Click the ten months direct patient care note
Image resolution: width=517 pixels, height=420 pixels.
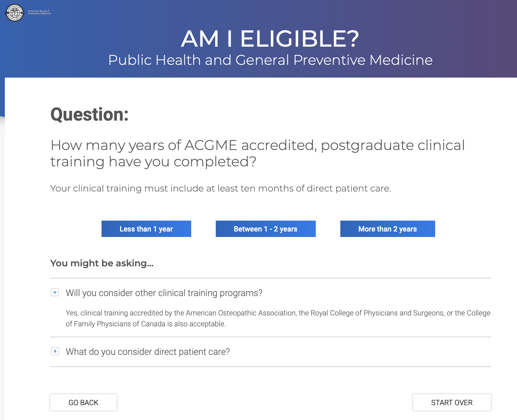[x=221, y=188]
